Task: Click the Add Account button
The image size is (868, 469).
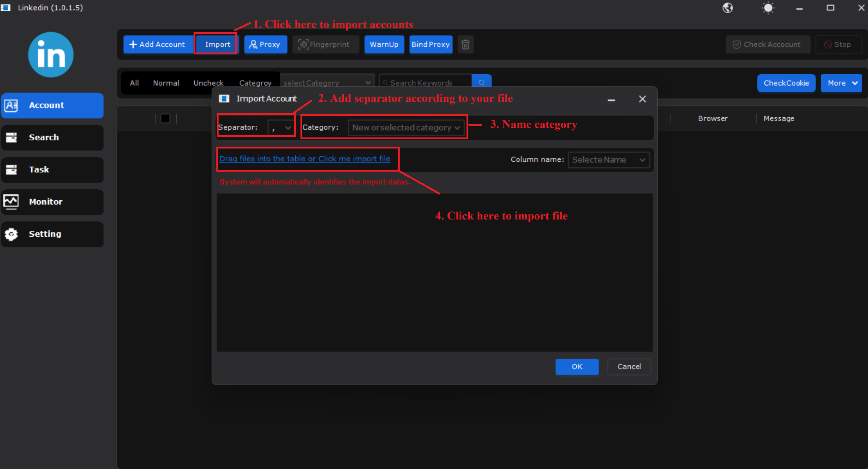Action: pos(158,44)
